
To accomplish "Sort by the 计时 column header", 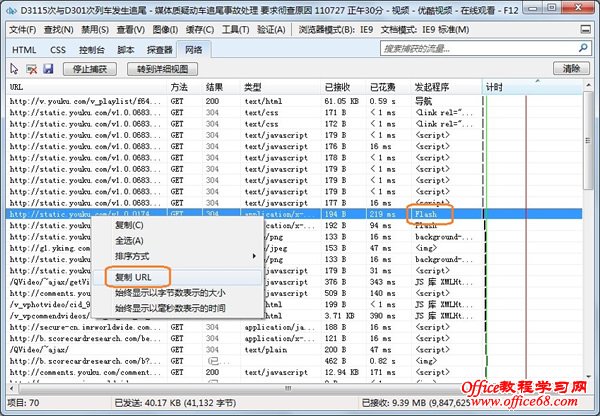I will coord(532,87).
